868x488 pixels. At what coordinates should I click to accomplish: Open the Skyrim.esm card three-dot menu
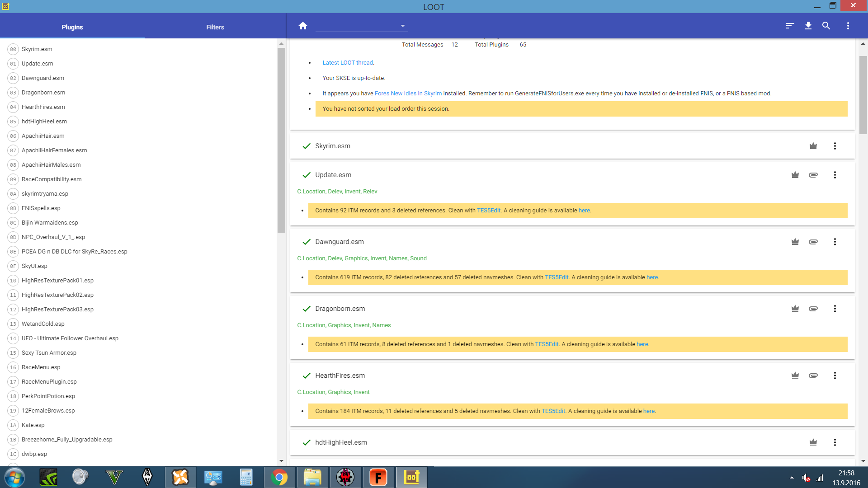[x=835, y=146]
